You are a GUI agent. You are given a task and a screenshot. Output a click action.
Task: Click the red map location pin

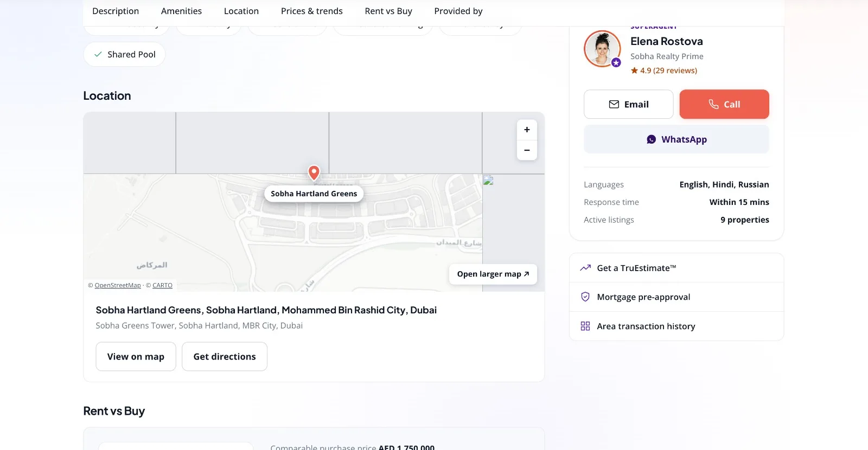(x=314, y=172)
